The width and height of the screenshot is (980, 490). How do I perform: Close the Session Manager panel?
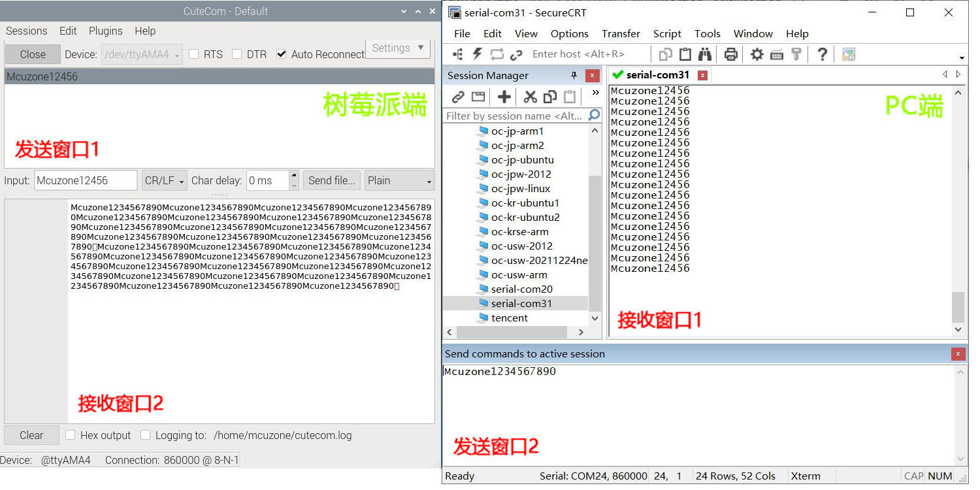pos(592,75)
